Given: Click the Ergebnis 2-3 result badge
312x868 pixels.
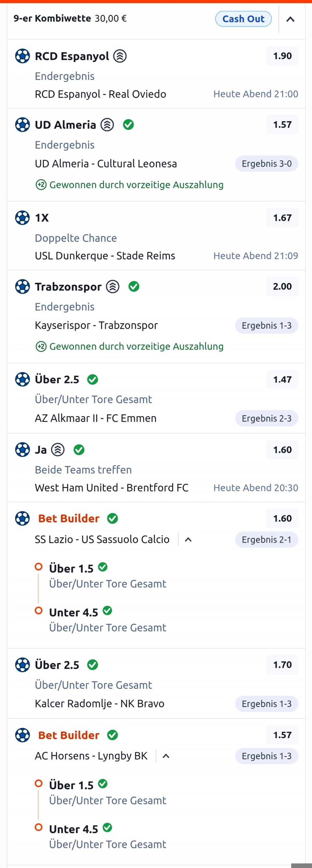Looking at the screenshot, I should tap(266, 418).
